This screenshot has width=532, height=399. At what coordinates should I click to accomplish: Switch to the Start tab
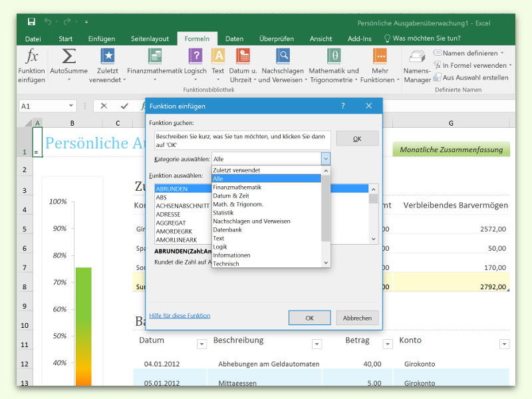click(65, 39)
